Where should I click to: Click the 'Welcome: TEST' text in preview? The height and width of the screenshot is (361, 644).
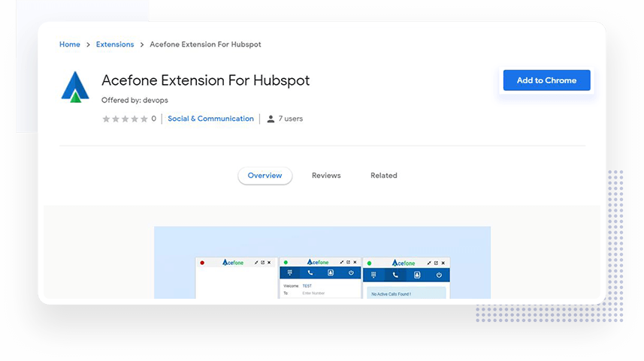(x=298, y=286)
